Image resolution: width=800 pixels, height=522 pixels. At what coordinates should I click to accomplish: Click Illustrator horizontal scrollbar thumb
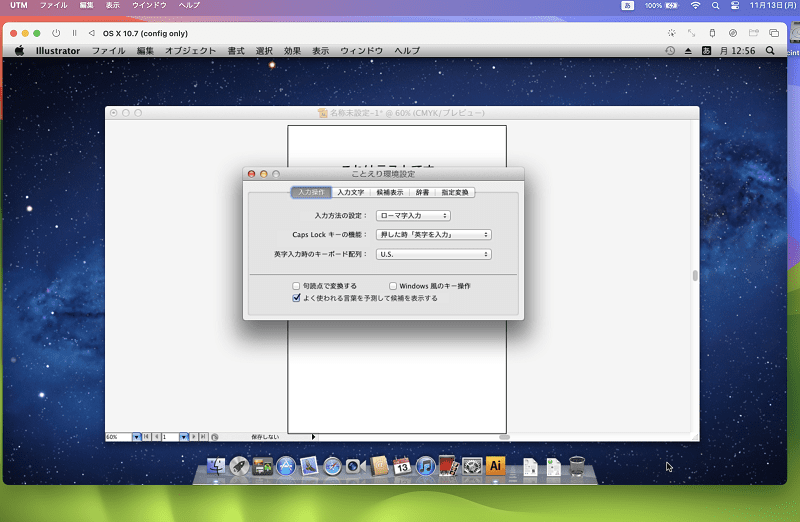click(505, 437)
